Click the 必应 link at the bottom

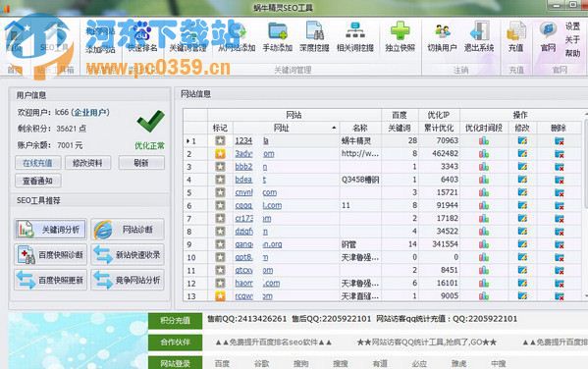(x=419, y=363)
